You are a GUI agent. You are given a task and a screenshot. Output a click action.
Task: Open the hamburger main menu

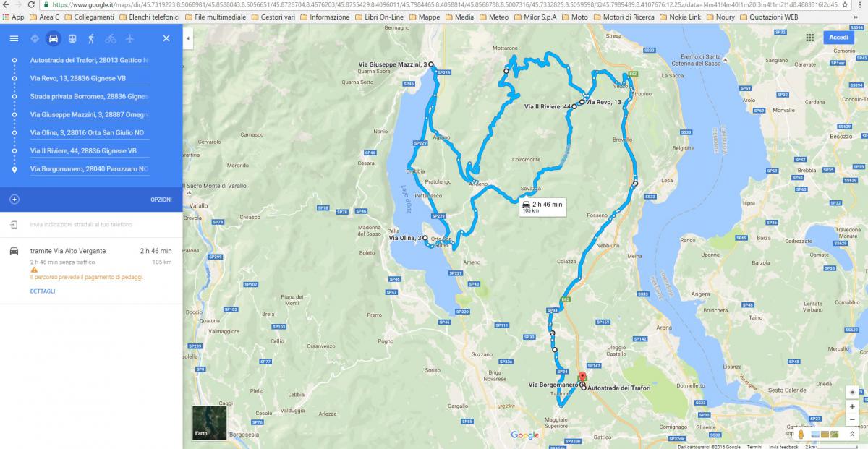[x=14, y=38]
